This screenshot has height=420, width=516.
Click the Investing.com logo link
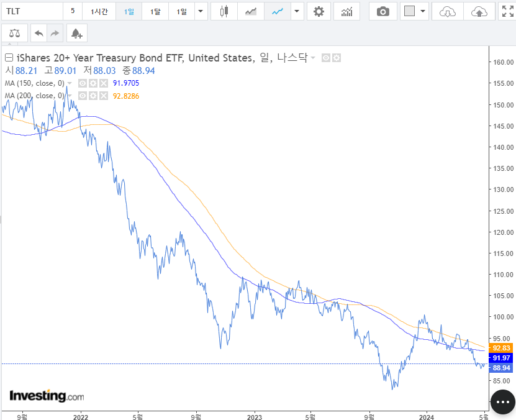[47, 395]
